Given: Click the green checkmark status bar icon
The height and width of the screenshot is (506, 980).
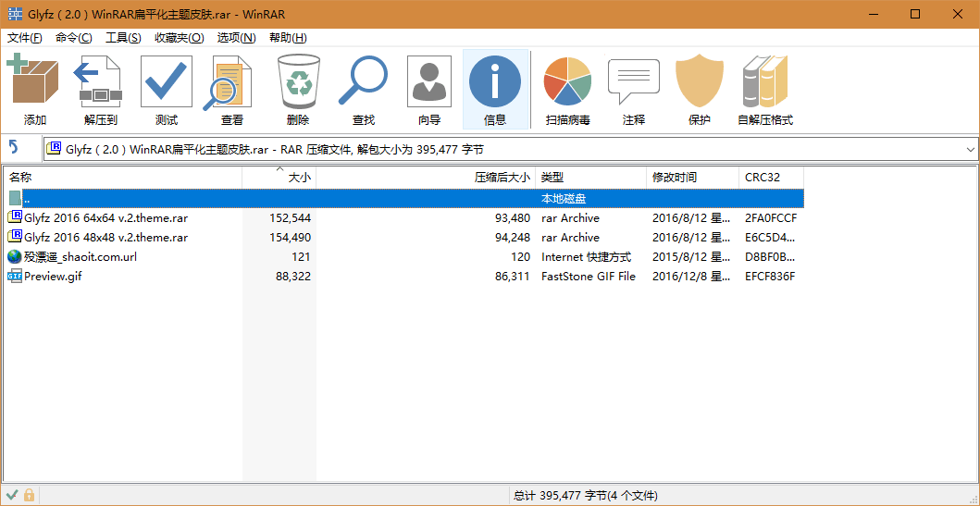Looking at the screenshot, I should click(x=12, y=496).
